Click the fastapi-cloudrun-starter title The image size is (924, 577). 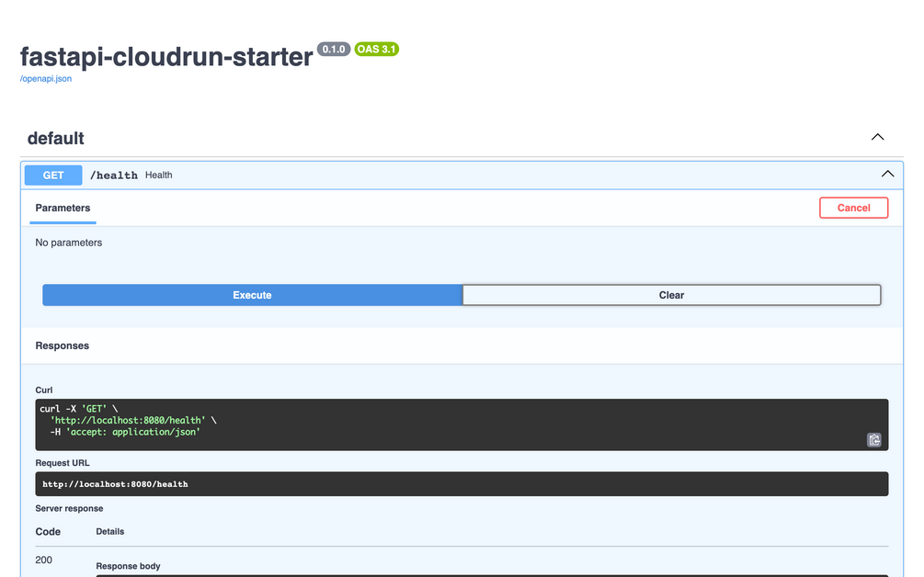click(x=166, y=57)
